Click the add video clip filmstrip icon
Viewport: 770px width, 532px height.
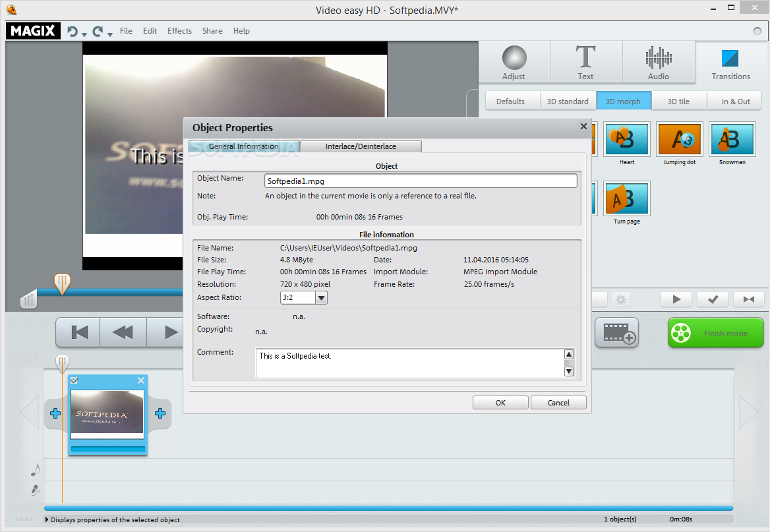pyautogui.click(x=617, y=333)
